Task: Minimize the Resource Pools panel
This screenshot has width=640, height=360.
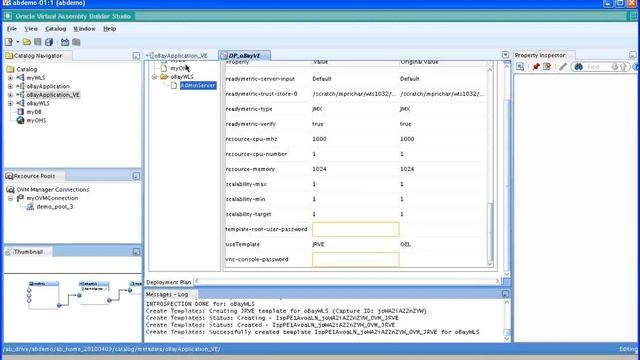Action: (136, 176)
